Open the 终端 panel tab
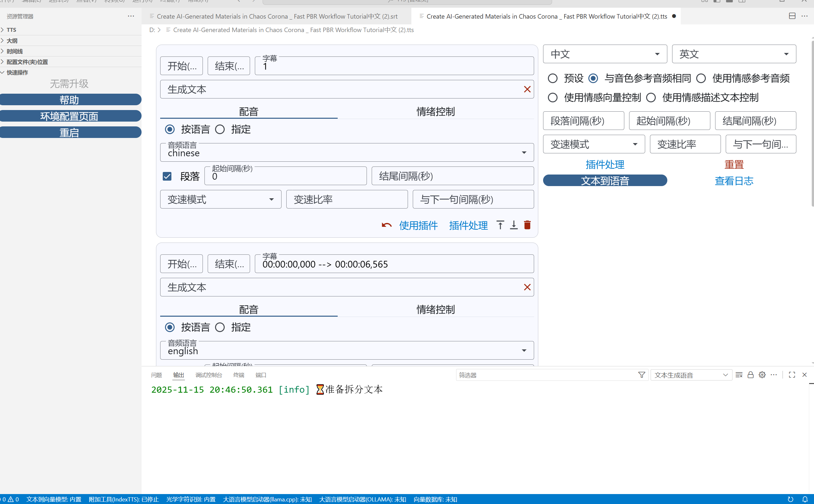 click(238, 375)
